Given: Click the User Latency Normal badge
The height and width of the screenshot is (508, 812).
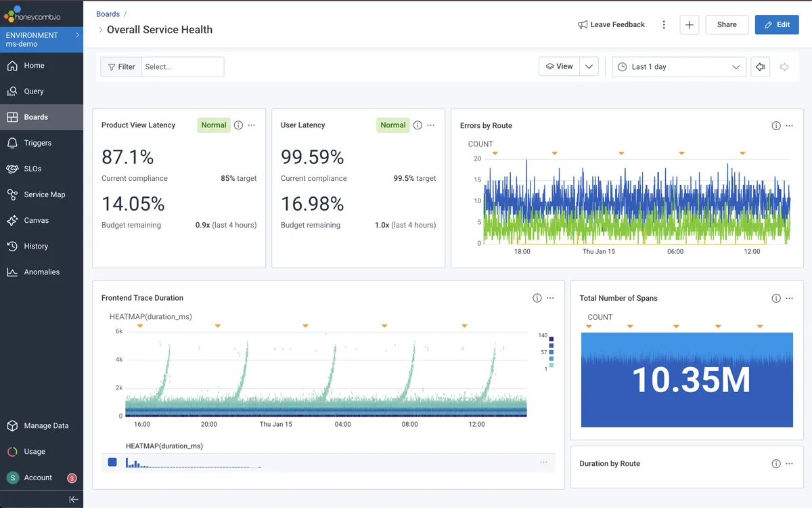Looking at the screenshot, I should 393,125.
